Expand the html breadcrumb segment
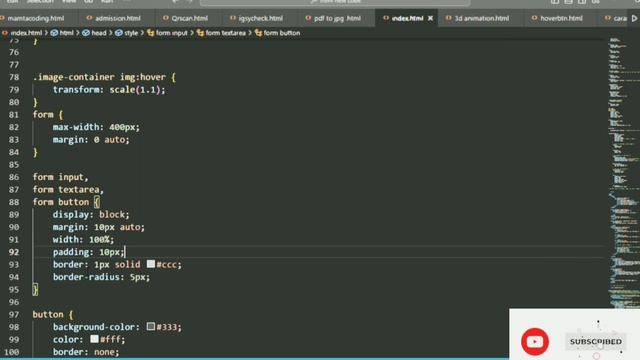Viewport: 640px width, 360px height. point(62,33)
